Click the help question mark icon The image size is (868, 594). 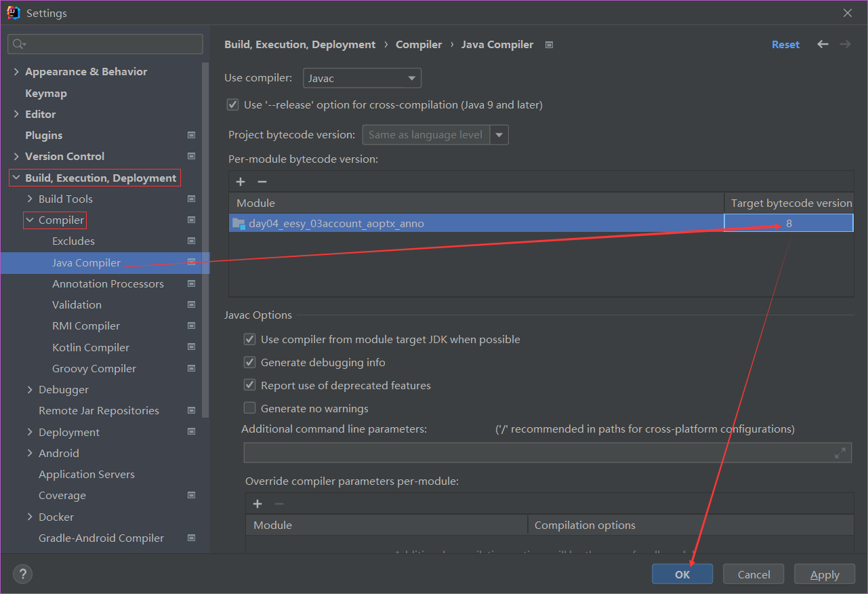point(22,574)
